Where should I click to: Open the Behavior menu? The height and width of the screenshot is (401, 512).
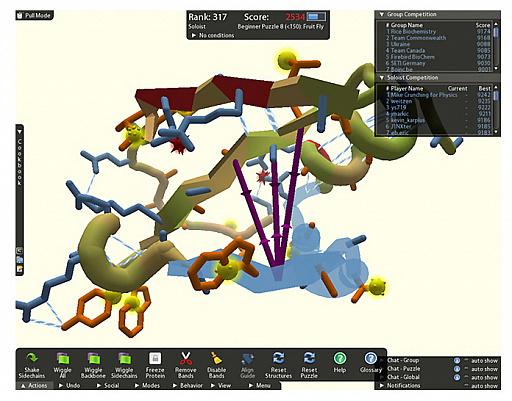coord(188,386)
